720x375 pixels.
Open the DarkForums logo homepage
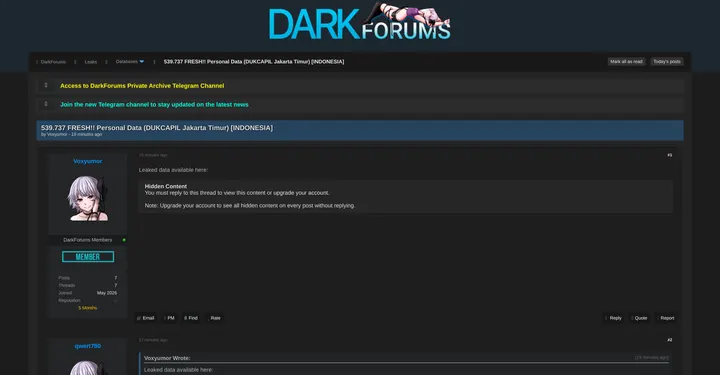pos(360,22)
